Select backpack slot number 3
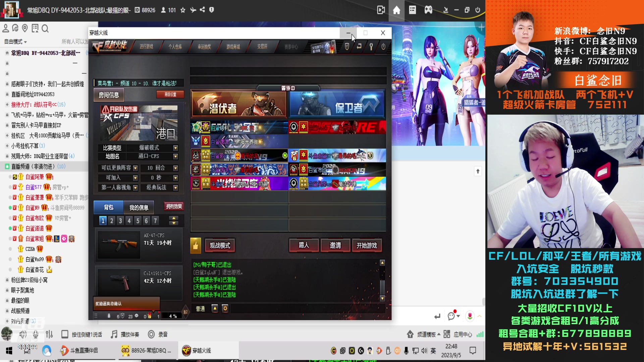The image size is (644, 362). pyautogui.click(x=120, y=221)
